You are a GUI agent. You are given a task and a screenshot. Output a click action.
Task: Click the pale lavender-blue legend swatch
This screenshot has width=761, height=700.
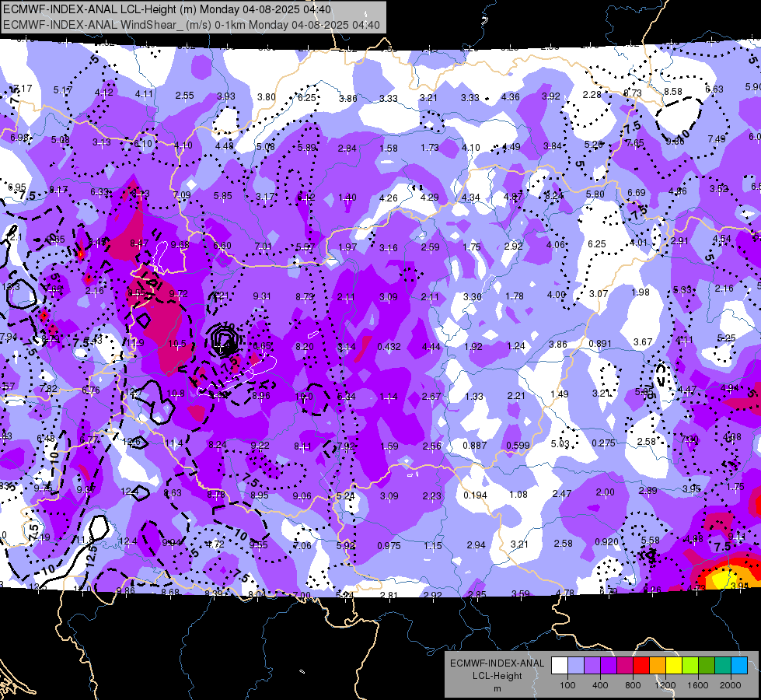576,666
